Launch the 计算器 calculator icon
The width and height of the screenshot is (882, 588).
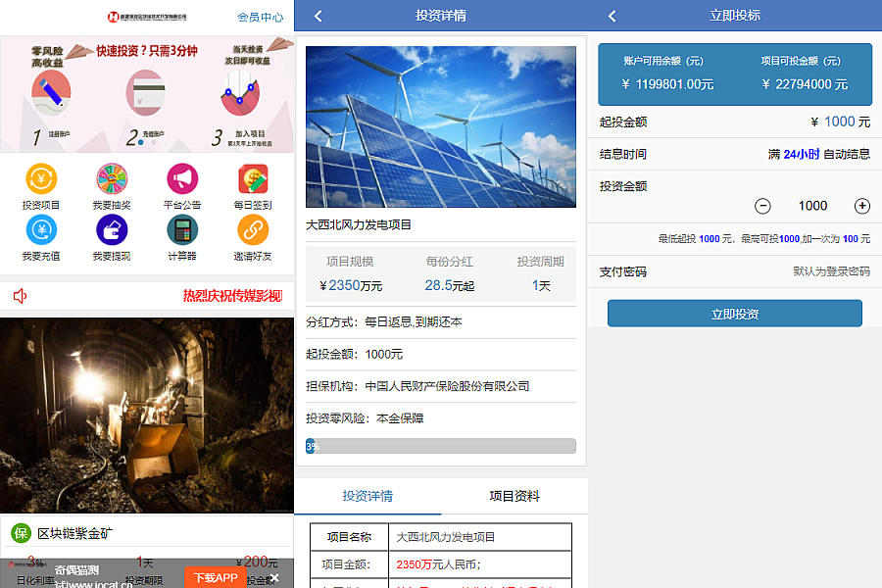pos(182,230)
